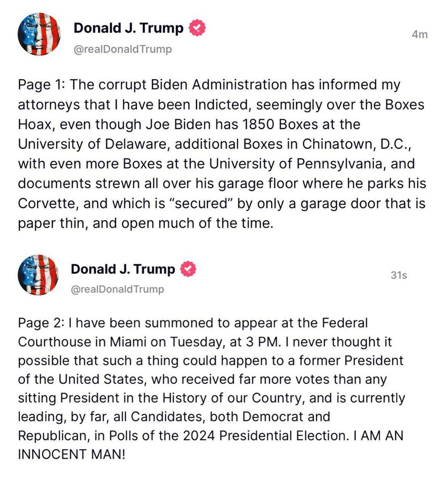Image resolution: width=448 pixels, height=488 pixels.
Task: Visit @realDonaldTrump handle above Page 2 post
Action: click(x=118, y=290)
